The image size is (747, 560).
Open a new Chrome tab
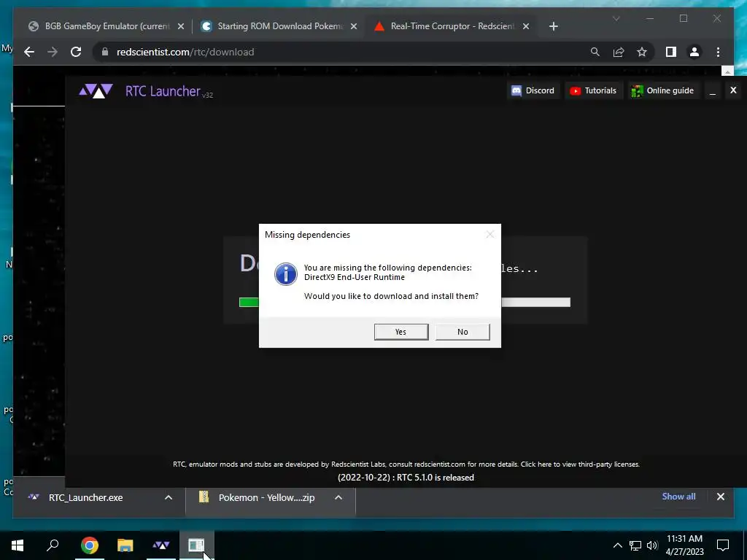(x=553, y=26)
